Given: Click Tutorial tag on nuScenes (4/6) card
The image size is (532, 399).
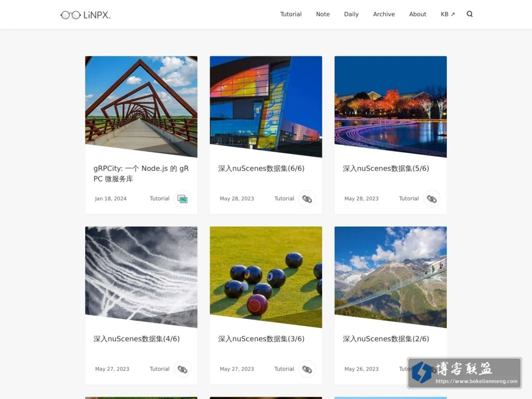Looking at the screenshot, I should pos(160,369).
